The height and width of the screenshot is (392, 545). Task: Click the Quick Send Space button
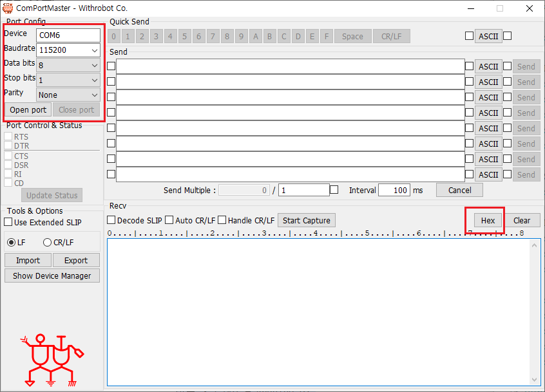point(352,37)
